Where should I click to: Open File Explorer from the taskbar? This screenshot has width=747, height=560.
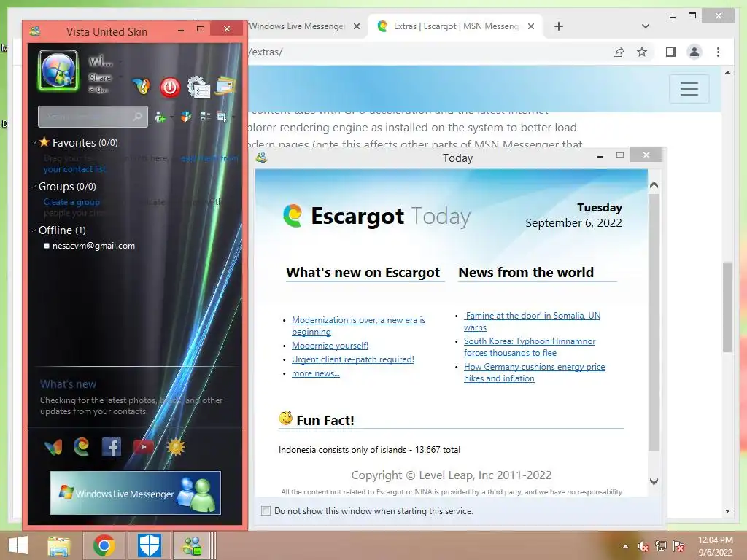59,545
